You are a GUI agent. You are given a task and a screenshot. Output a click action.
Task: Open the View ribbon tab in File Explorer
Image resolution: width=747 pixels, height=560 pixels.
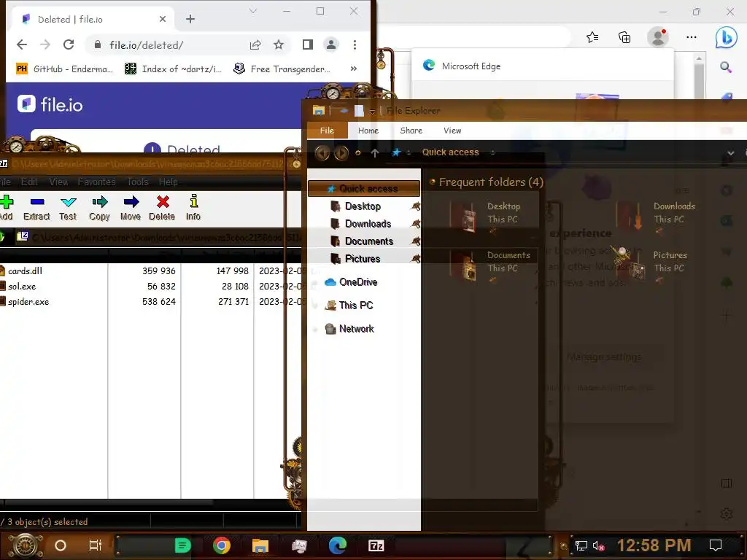[x=452, y=131]
